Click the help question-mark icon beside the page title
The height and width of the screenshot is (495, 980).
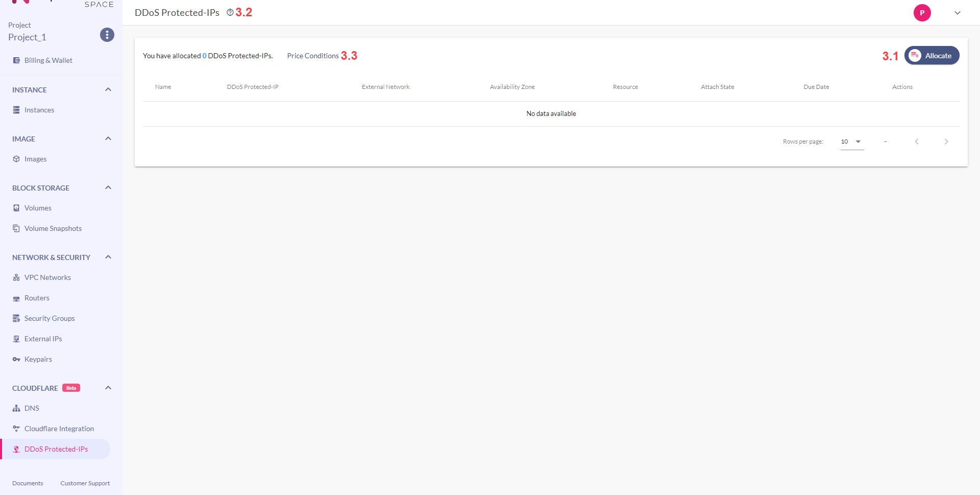pos(230,12)
